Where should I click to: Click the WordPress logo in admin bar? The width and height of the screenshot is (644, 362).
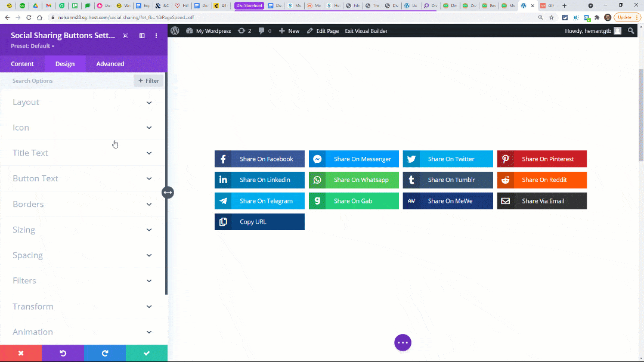click(175, 31)
